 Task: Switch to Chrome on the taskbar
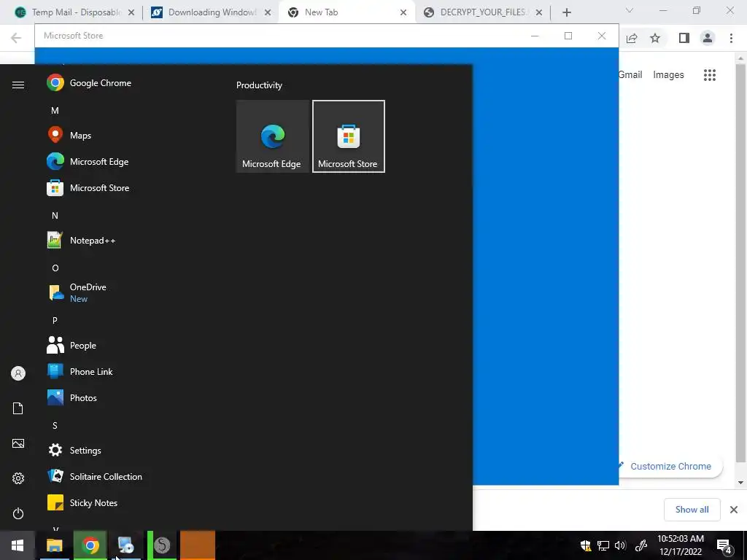coord(90,545)
